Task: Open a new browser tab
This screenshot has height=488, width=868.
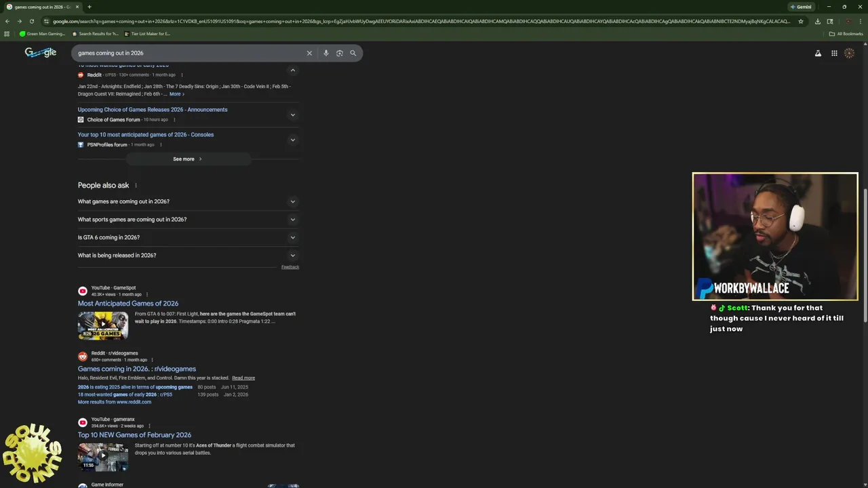Action: click(89, 7)
